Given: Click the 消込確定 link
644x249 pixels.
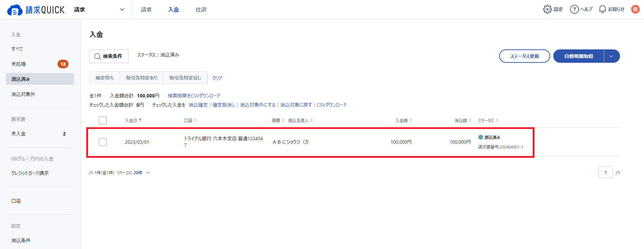Looking at the screenshot, I should click(198, 105).
